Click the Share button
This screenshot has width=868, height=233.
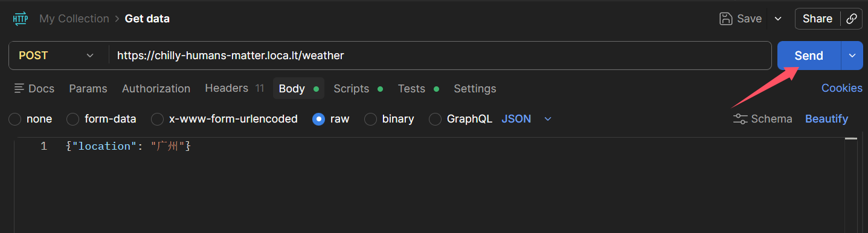point(817,19)
